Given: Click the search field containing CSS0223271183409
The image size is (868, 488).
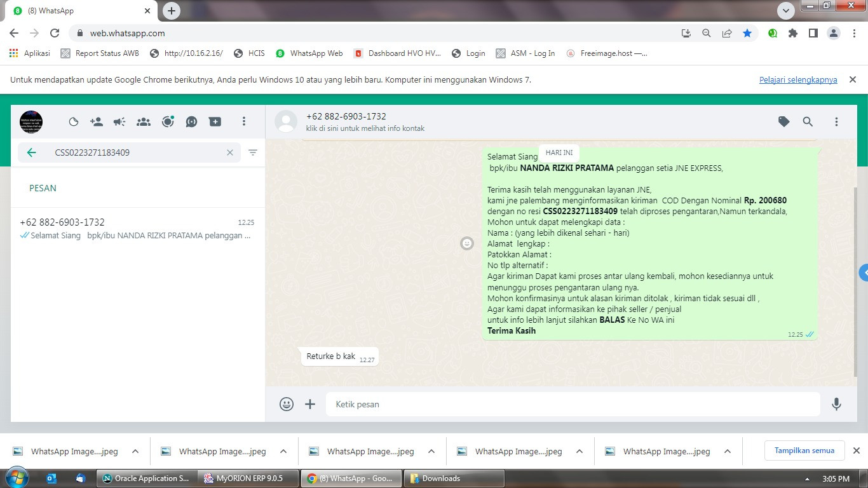Looking at the screenshot, I should click(x=130, y=152).
